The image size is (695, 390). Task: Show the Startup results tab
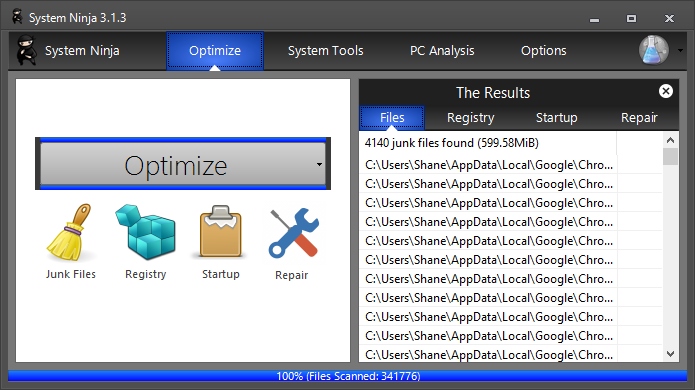point(556,117)
